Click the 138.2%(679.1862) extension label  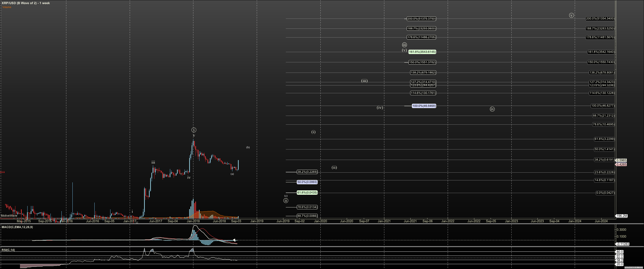[x=423, y=73]
